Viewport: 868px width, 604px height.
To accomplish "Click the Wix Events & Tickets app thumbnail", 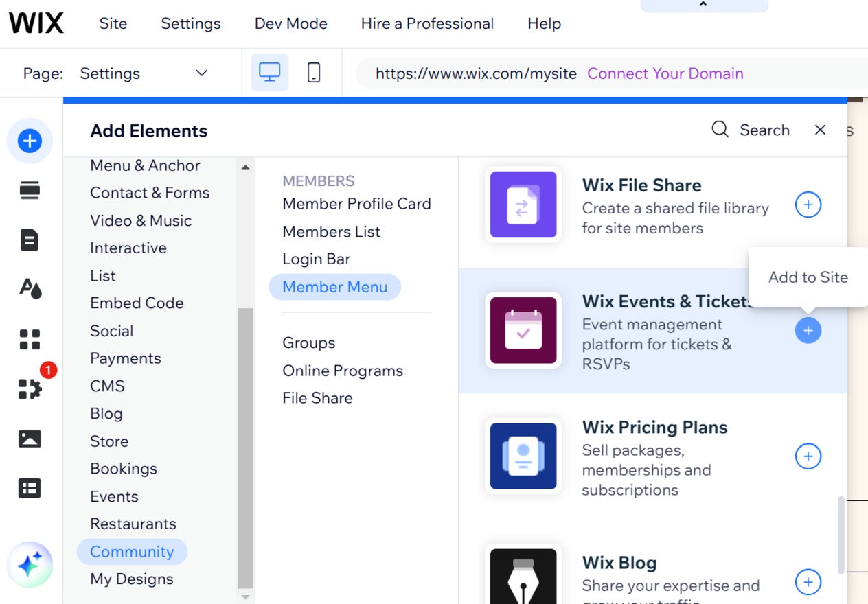I will tap(523, 330).
